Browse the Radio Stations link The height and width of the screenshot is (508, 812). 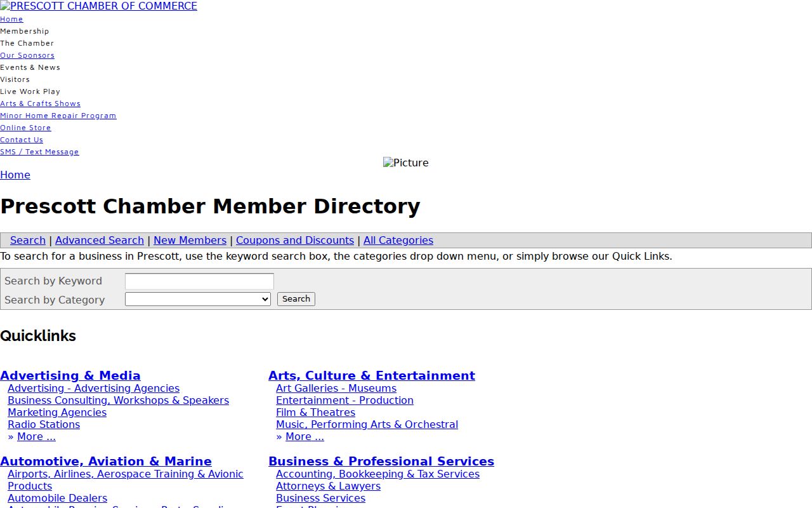(x=44, y=425)
